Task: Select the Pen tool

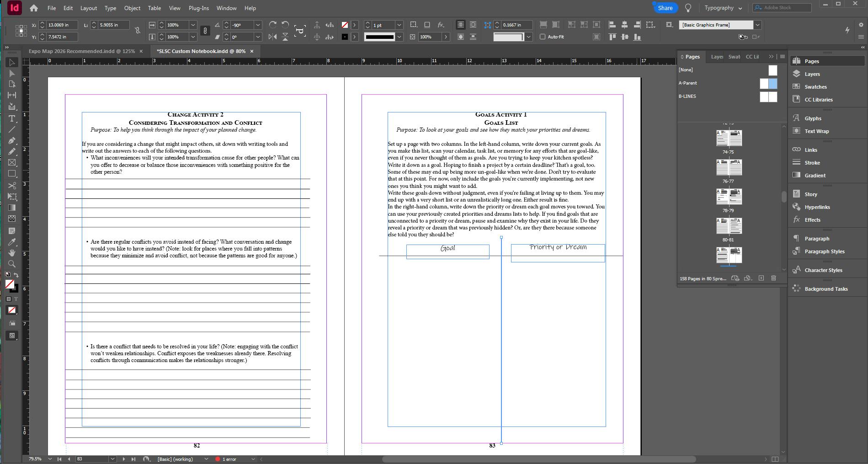Action: pyautogui.click(x=12, y=141)
